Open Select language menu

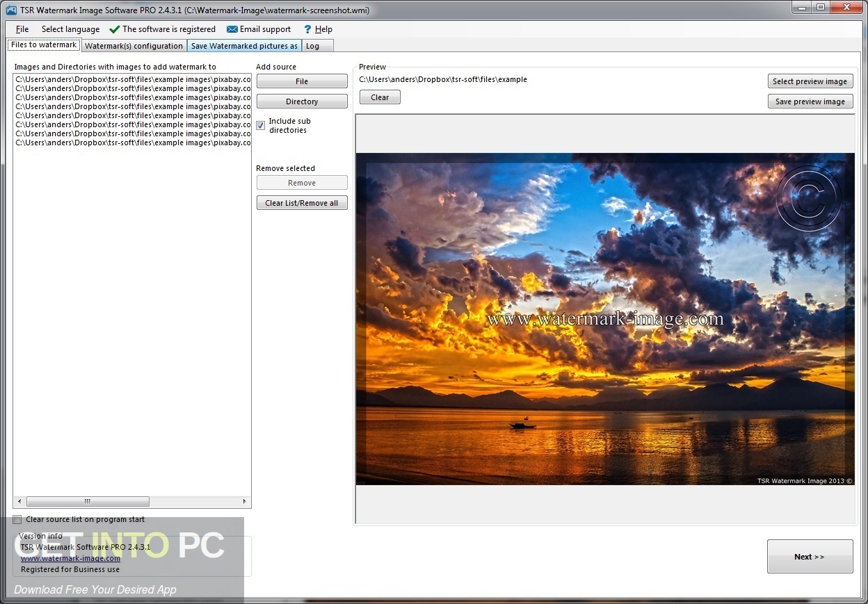click(x=70, y=29)
